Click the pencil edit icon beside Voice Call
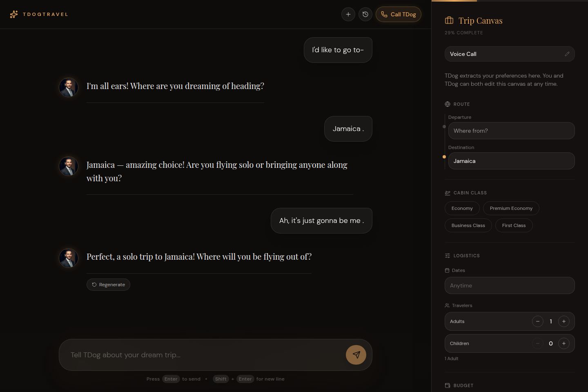The height and width of the screenshot is (392, 588). 567,54
